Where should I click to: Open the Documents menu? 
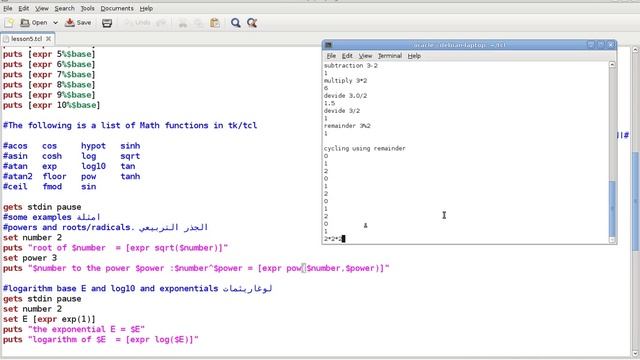[117, 8]
